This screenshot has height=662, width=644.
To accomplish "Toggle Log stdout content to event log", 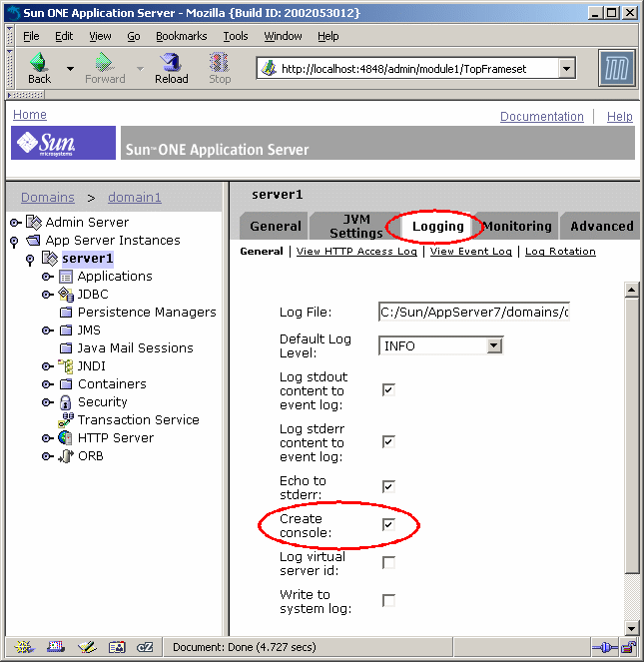I will point(388,389).
